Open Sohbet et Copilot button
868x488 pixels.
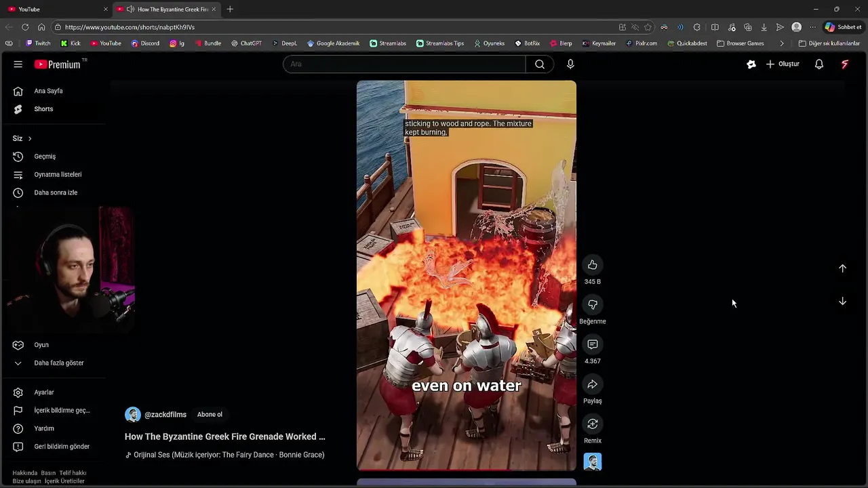[x=843, y=27]
